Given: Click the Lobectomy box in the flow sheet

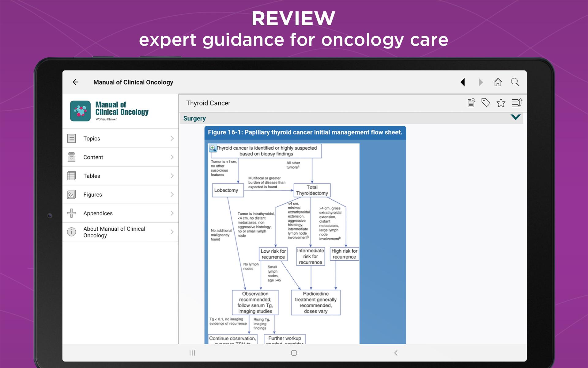Looking at the screenshot, I should click(228, 190).
